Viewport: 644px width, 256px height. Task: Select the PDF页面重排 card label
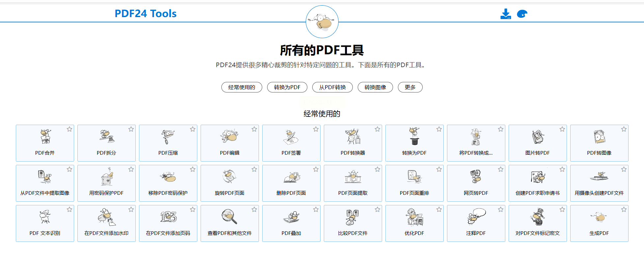414,193
